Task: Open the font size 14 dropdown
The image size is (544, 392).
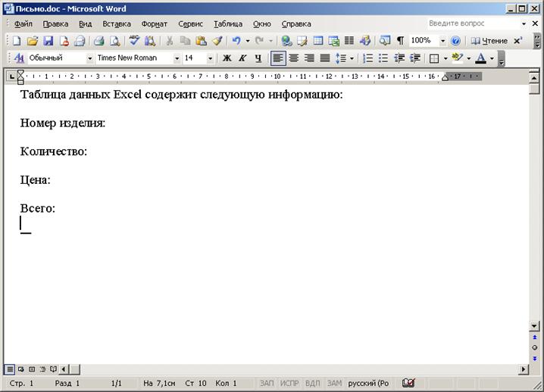Action: (x=210, y=58)
